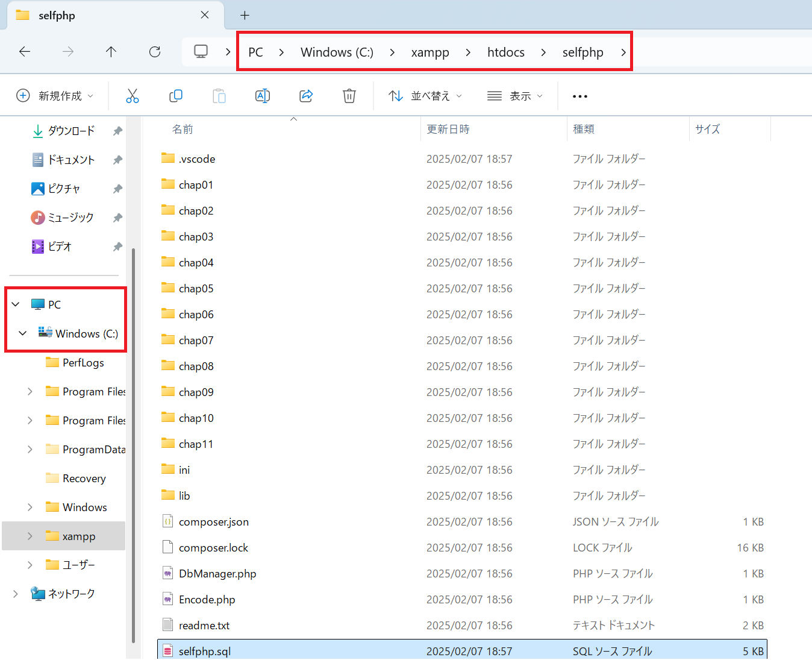Click the chevron after htdocs in address bar
Viewport: 812px width, 660px height.
click(543, 52)
